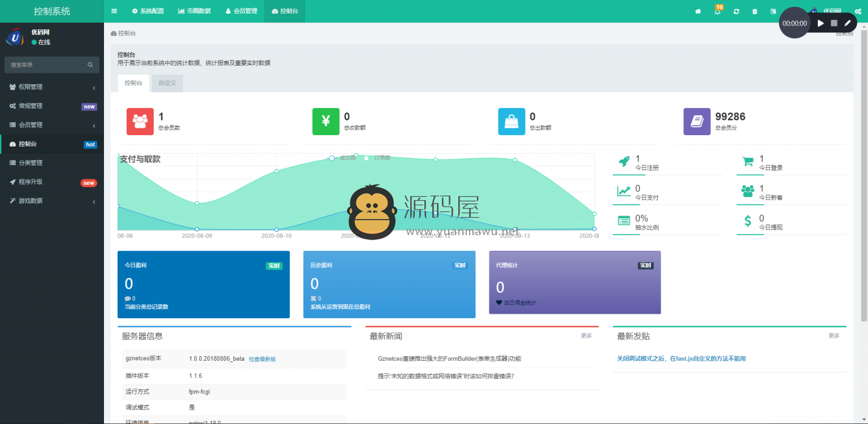Open 常规管理 in the sidebar
868x424 pixels.
52,106
